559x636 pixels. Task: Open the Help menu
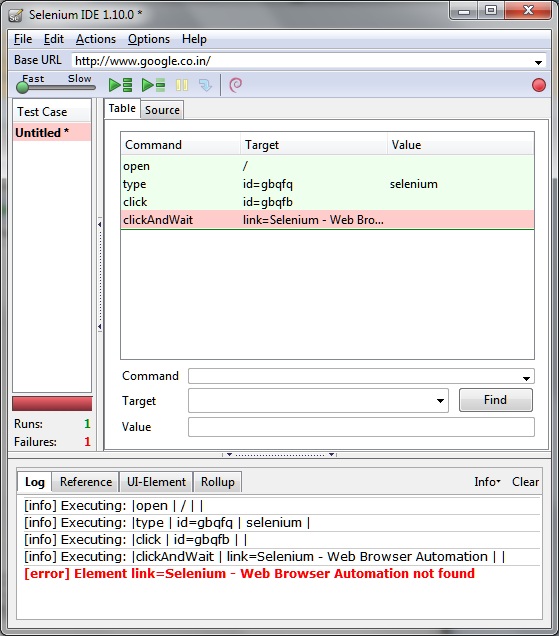[194, 39]
